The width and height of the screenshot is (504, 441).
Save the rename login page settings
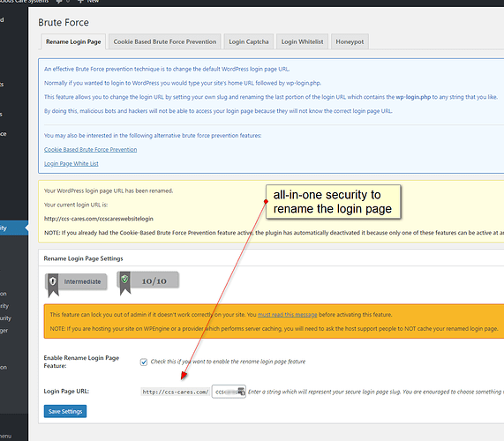[65, 411]
